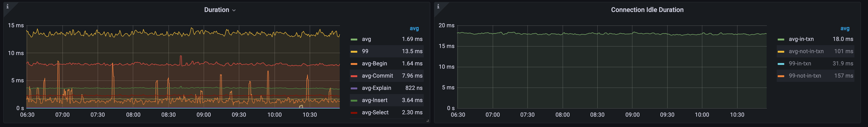Image resolution: width=868 pixels, height=127 pixels.
Task: Click the Duration panel resize handle
Action: [428, 121]
